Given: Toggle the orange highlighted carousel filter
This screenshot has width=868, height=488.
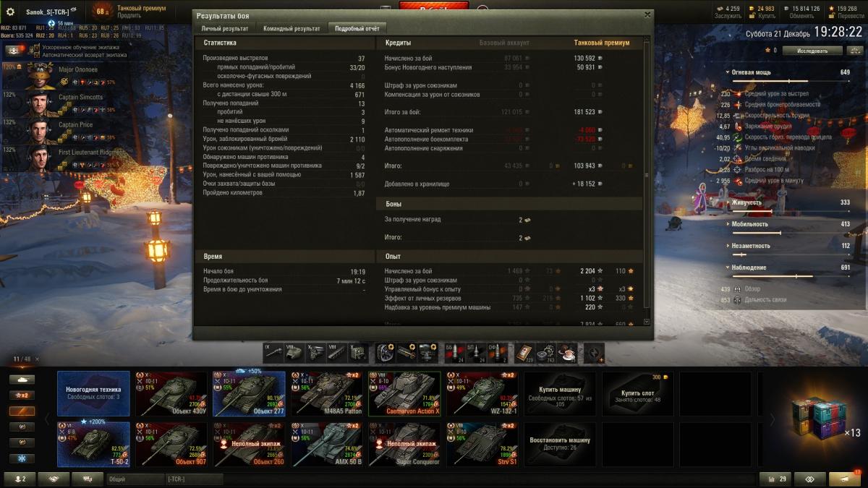Looking at the screenshot, I should coord(22,411).
